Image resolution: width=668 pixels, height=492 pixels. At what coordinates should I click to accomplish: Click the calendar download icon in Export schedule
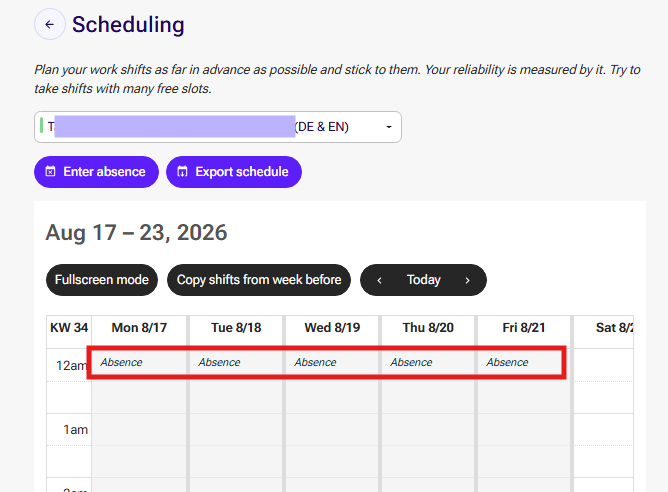(x=182, y=172)
